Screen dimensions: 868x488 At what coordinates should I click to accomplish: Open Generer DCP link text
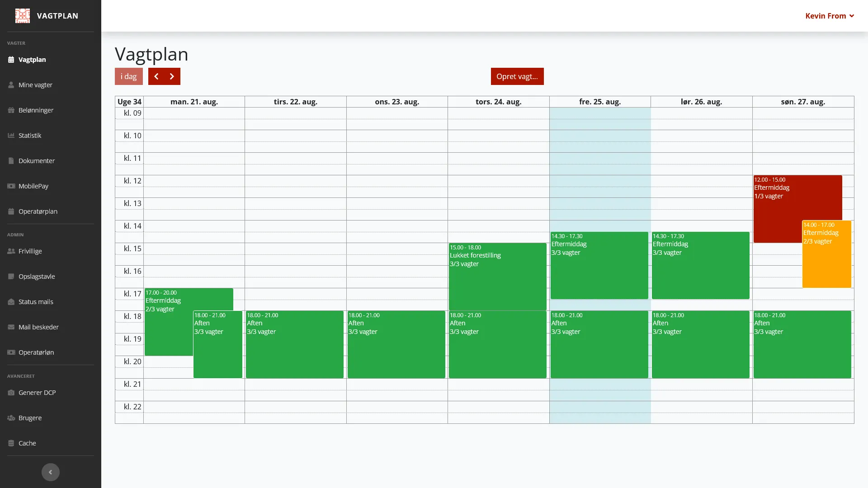(x=37, y=393)
